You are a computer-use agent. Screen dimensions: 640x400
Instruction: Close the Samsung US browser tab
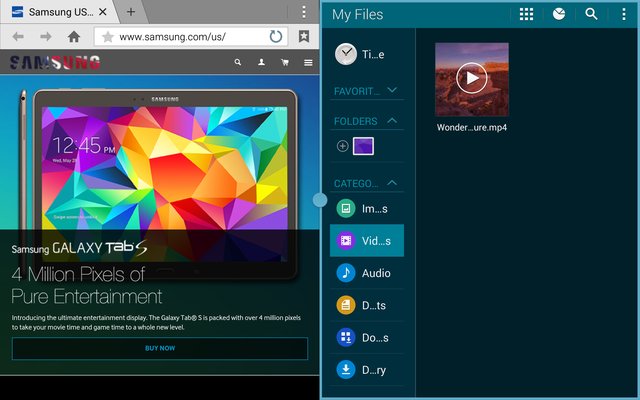click(x=103, y=12)
